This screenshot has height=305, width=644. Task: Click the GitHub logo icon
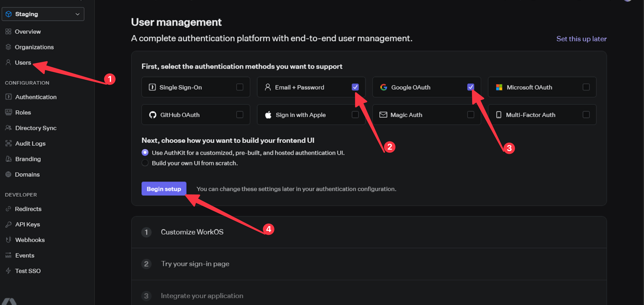pos(153,115)
